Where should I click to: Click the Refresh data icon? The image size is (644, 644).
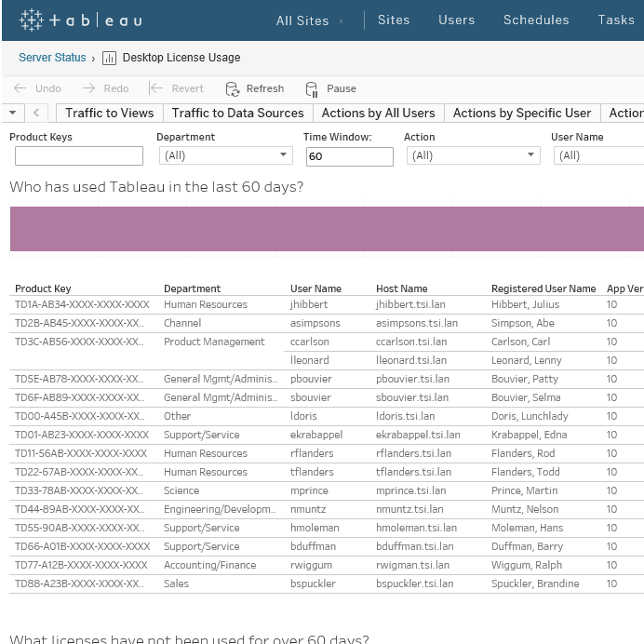click(233, 89)
